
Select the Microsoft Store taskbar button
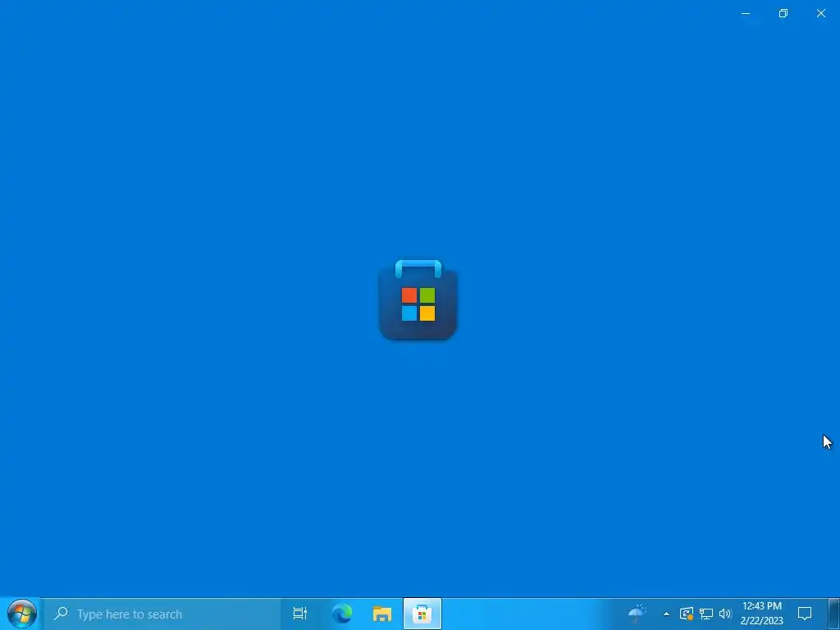coord(422,614)
